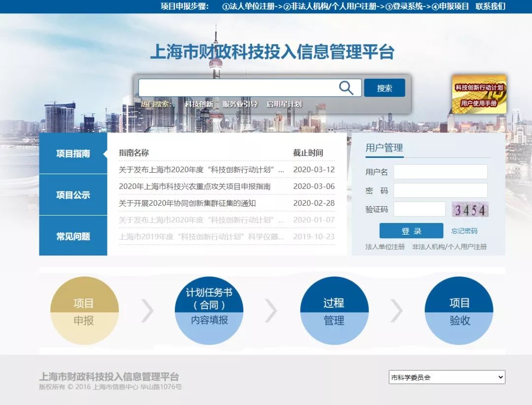Switch to the 项目公示 tab
The width and height of the screenshot is (532, 405).
pos(73,195)
